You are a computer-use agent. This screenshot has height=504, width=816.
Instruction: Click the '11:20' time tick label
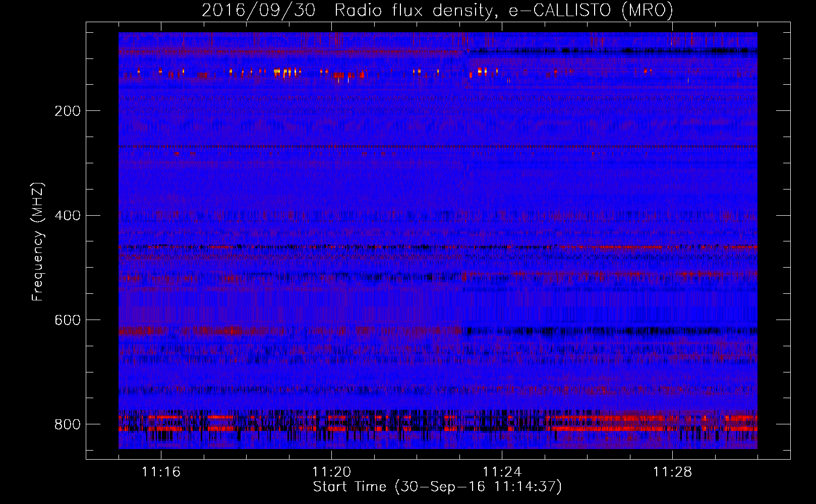click(x=331, y=472)
